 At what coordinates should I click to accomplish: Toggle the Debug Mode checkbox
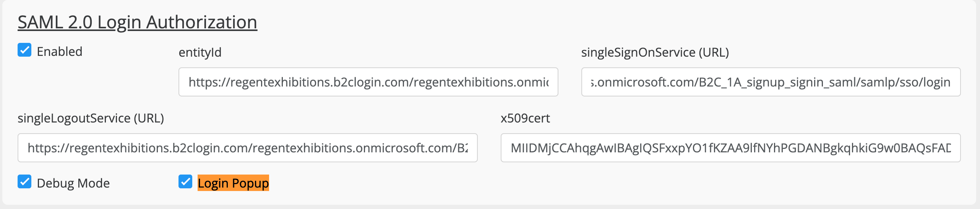tap(24, 182)
